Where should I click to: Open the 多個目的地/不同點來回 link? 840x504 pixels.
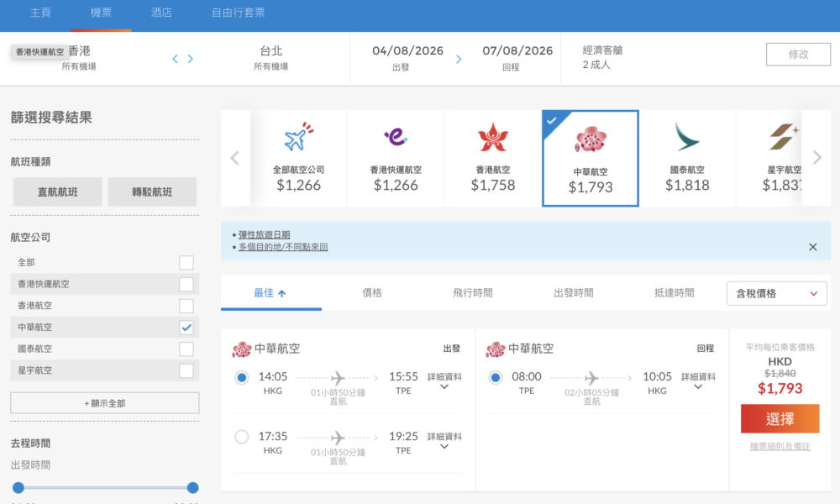283,247
